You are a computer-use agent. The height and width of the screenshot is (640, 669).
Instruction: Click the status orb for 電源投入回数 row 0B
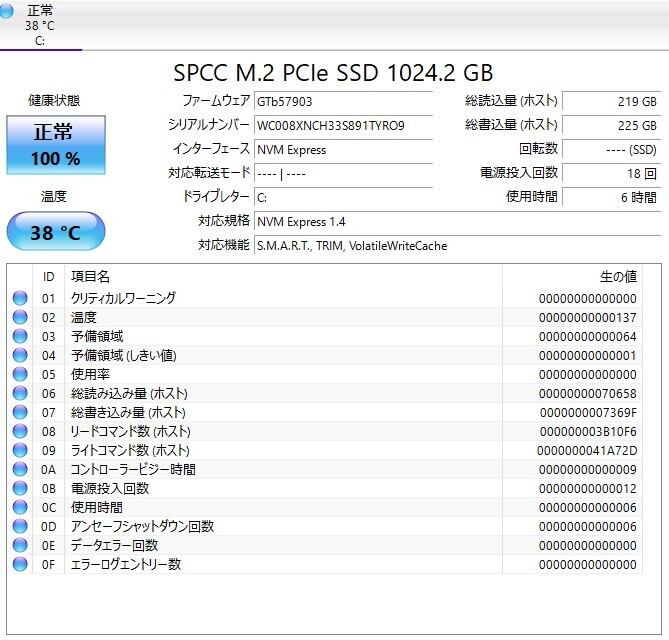click(x=20, y=488)
